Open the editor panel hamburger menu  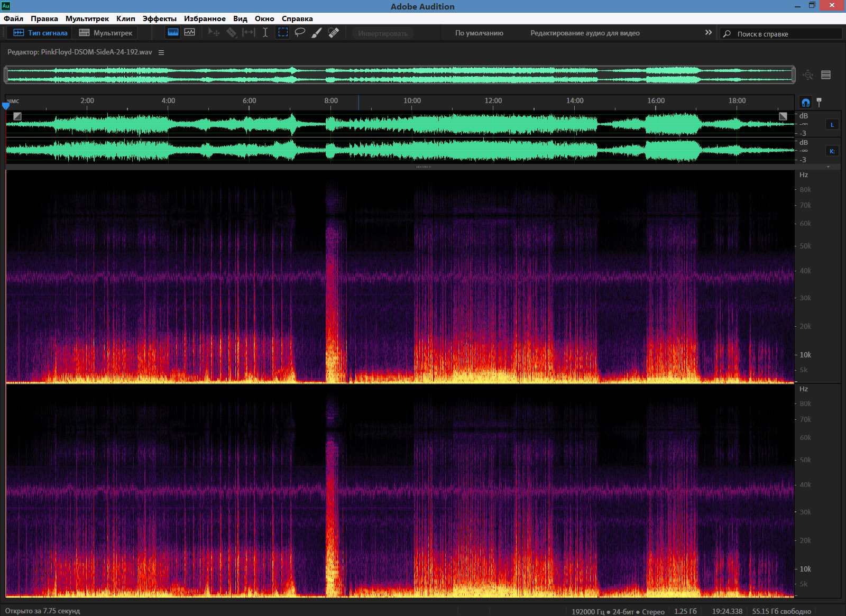pyautogui.click(x=161, y=52)
